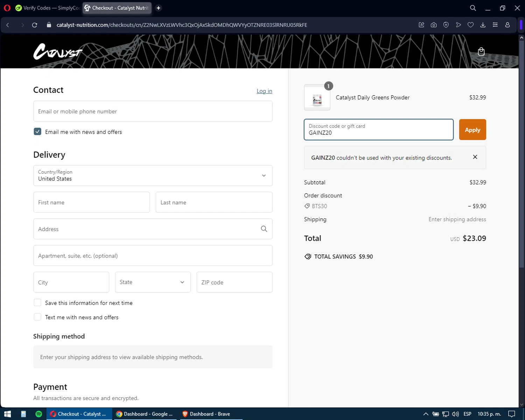Click the Opera browser menu logo
The width and height of the screenshot is (525, 420).
[x=7, y=8]
